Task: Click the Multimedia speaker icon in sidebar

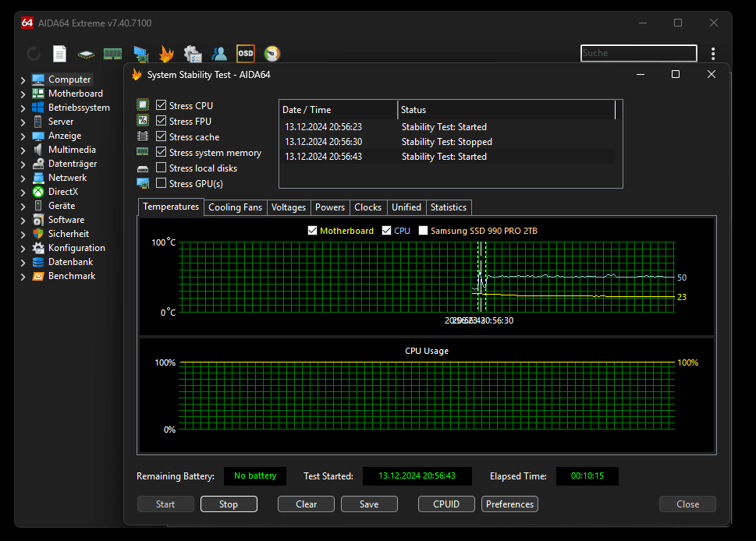Action: (38, 150)
